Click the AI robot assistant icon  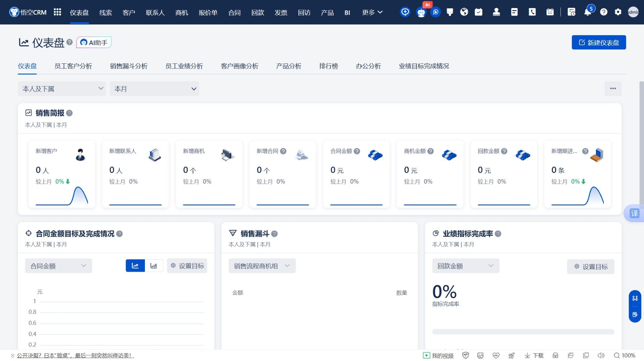tap(421, 12)
